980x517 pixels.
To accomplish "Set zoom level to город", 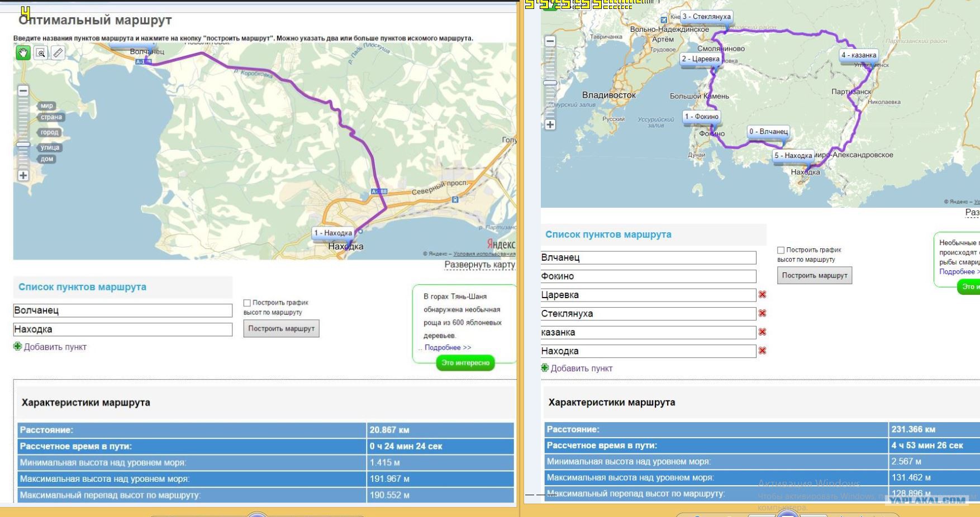I will click(x=49, y=132).
